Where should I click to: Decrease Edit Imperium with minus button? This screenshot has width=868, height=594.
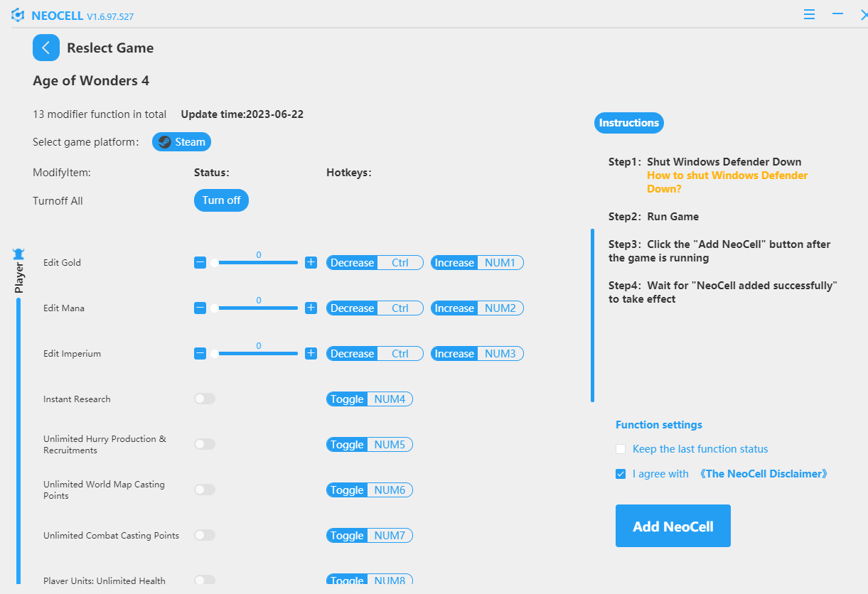200,354
